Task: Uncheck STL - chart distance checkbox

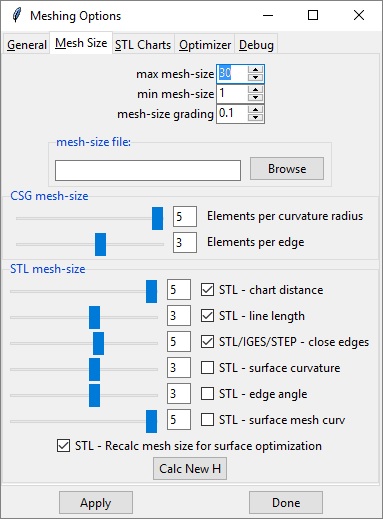Action: click(x=207, y=290)
